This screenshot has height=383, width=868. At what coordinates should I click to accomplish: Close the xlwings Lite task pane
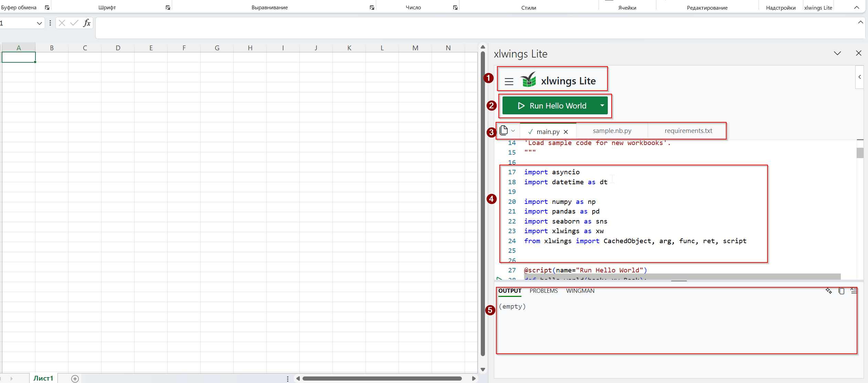(859, 53)
